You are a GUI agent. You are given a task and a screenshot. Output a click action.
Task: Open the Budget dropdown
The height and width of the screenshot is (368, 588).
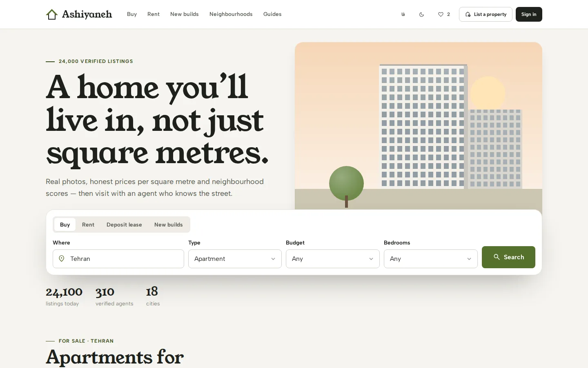click(x=333, y=259)
